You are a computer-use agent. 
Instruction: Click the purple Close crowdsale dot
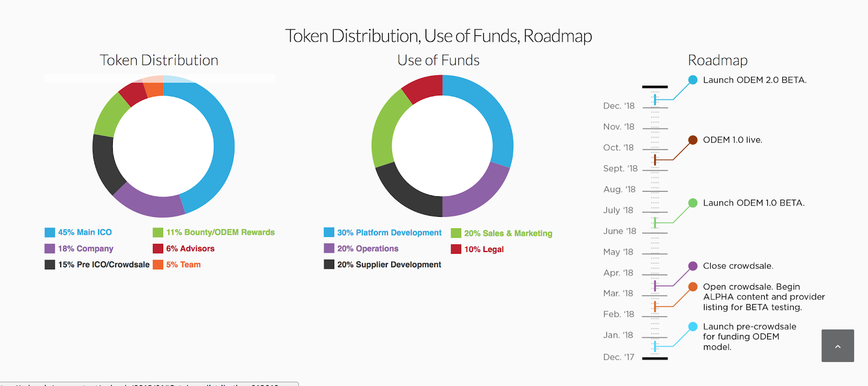tap(693, 266)
